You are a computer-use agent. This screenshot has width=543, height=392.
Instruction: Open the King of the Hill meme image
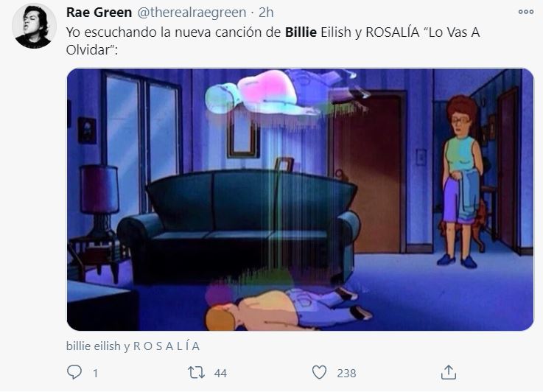[300, 200]
